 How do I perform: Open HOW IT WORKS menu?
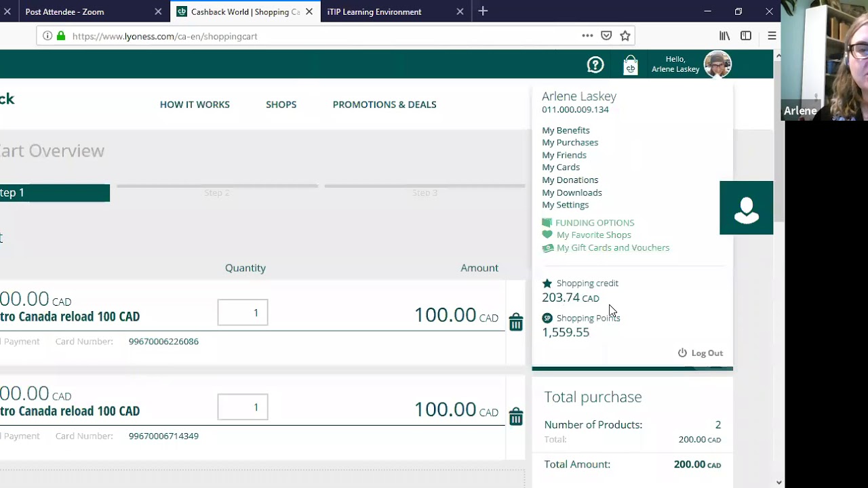(x=195, y=104)
